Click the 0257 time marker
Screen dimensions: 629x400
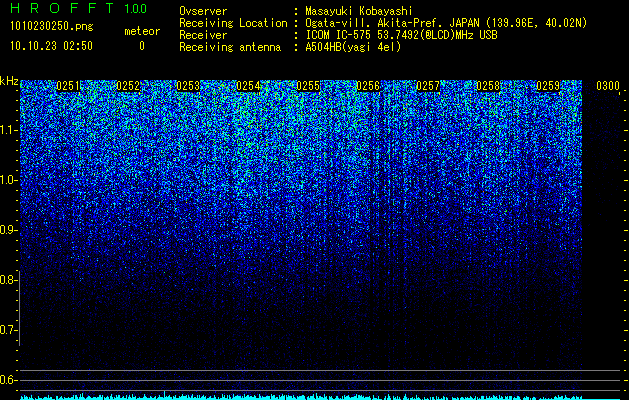(428, 86)
